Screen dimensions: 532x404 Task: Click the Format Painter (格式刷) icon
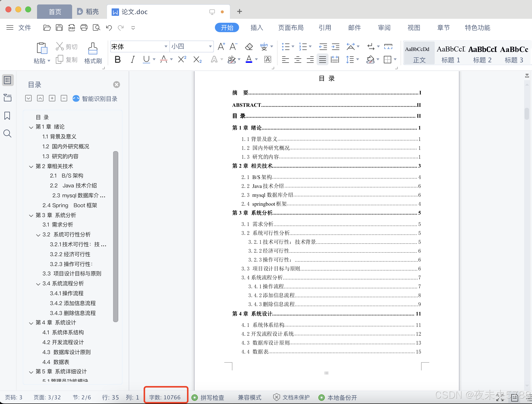tap(93, 49)
